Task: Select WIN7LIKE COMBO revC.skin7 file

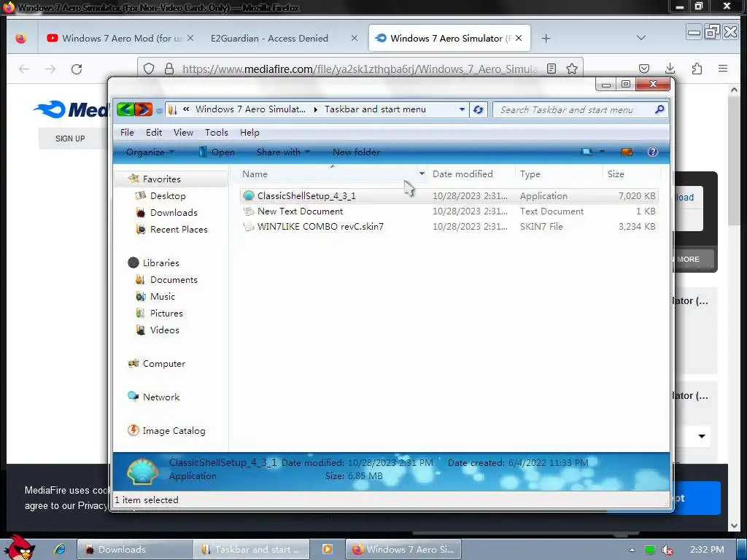Action: point(449,226)
